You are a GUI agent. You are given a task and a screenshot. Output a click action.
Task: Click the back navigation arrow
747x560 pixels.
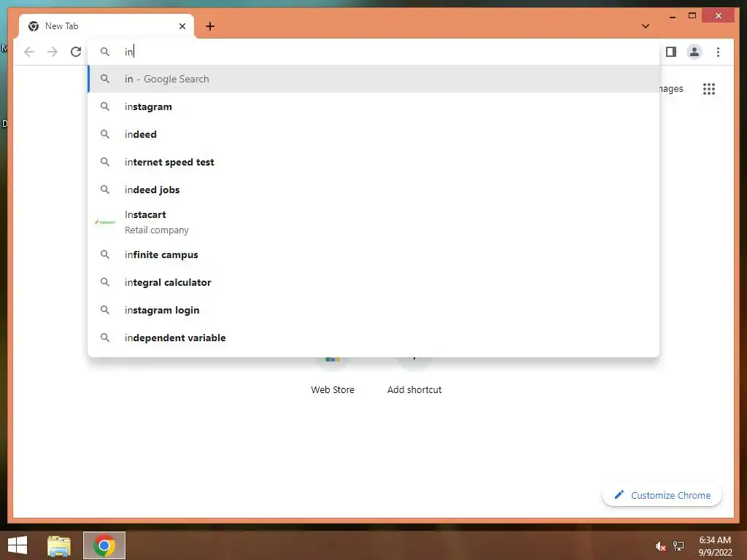pyautogui.click(x=29, y=52)
